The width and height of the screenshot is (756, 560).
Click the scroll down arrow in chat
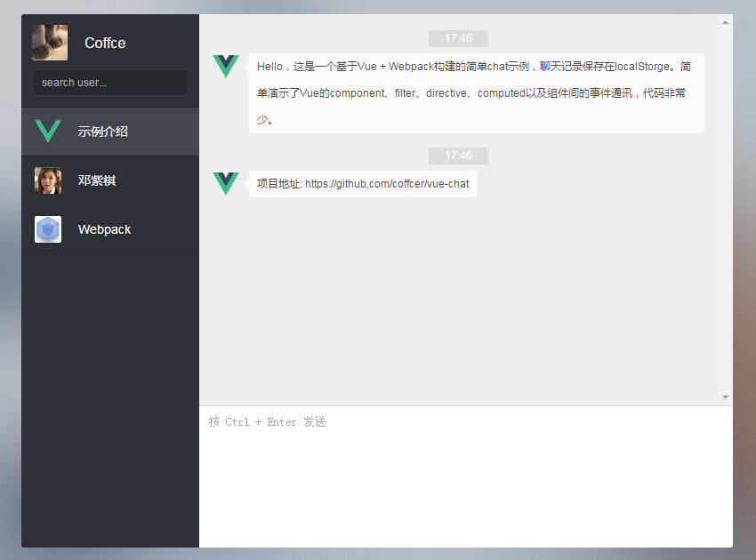725,397
